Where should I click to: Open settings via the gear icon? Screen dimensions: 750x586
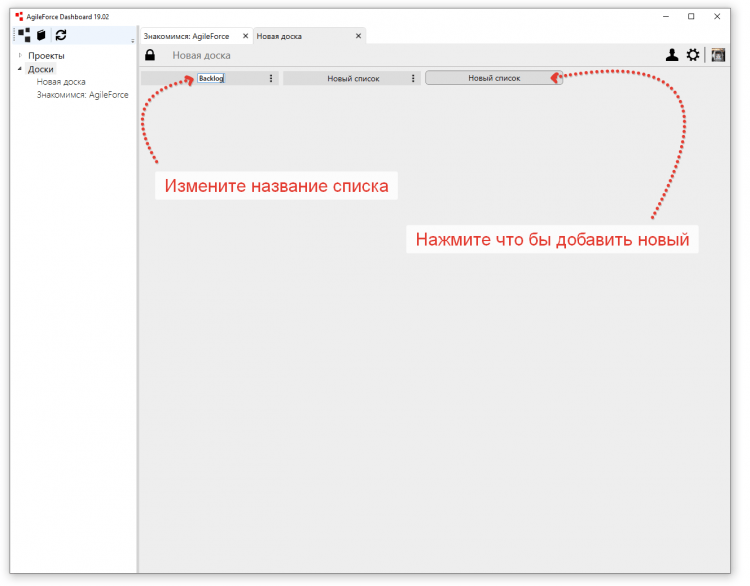click(x=693, y=55)
